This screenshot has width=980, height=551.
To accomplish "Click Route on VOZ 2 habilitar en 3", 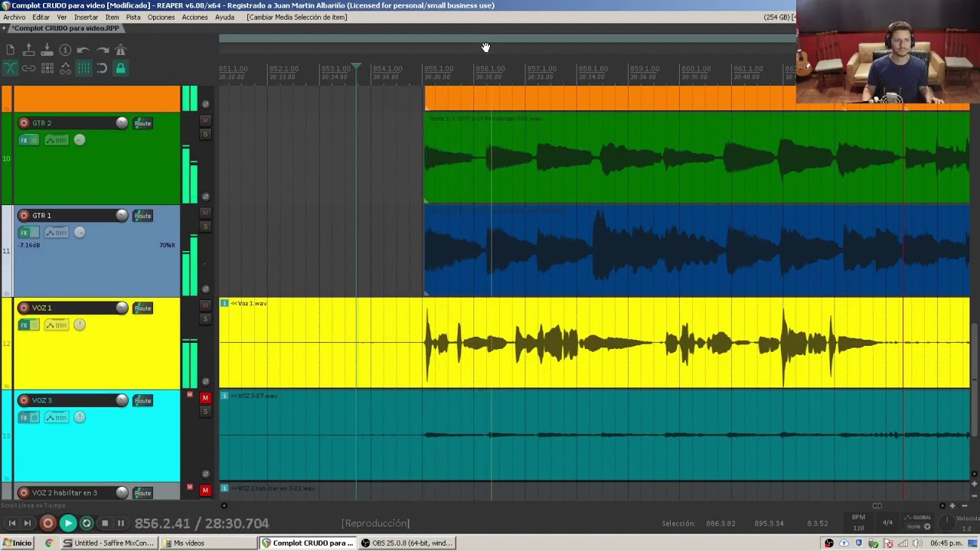I will coord(143,493).
